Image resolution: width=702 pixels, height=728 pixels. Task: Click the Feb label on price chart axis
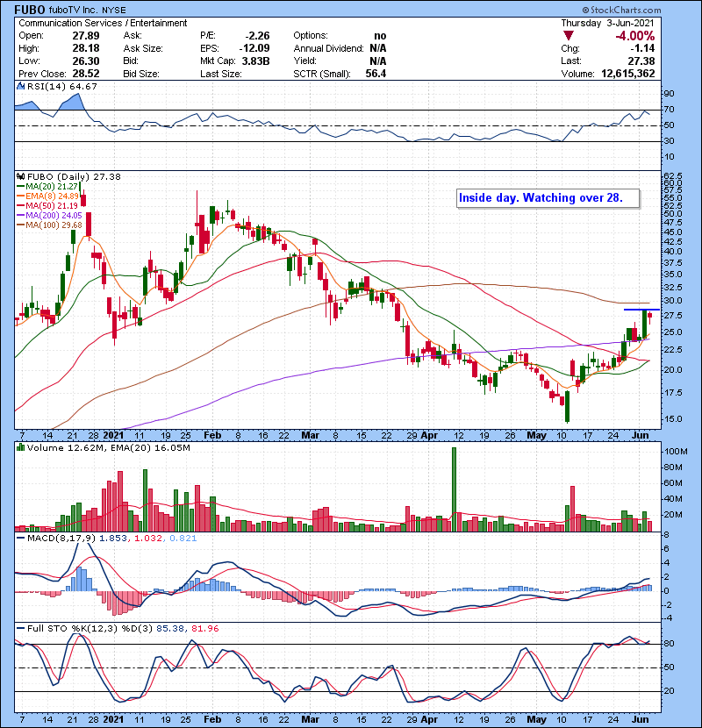(212, 436)
